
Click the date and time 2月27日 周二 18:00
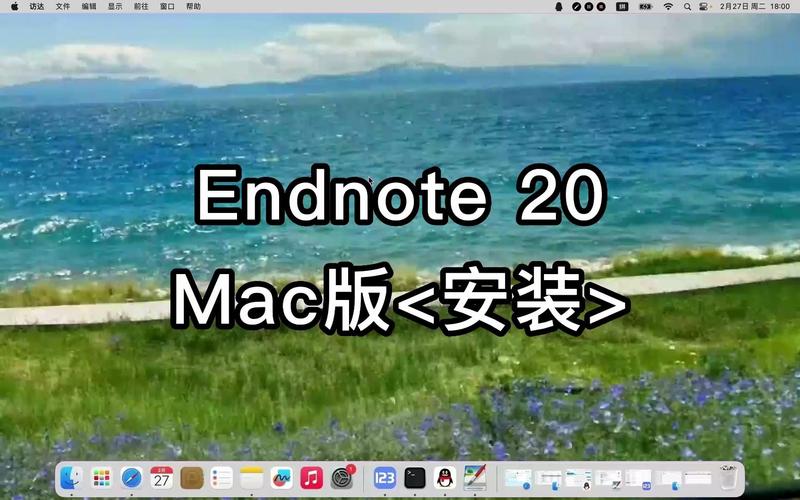point(755,7)
